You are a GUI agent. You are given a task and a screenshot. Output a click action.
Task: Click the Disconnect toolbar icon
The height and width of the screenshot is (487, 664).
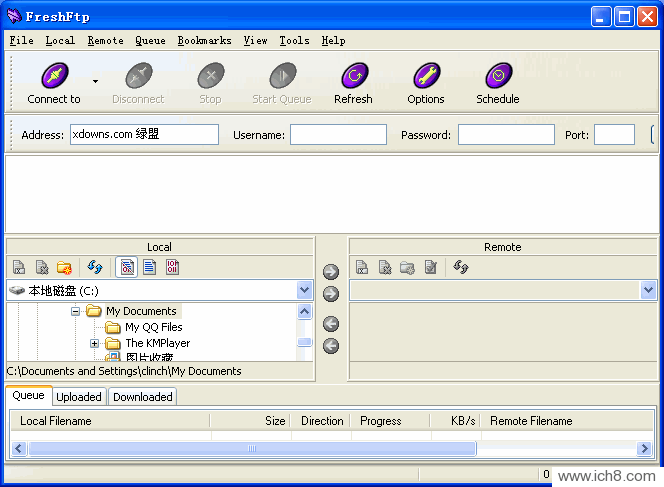[x=138, y=75]
